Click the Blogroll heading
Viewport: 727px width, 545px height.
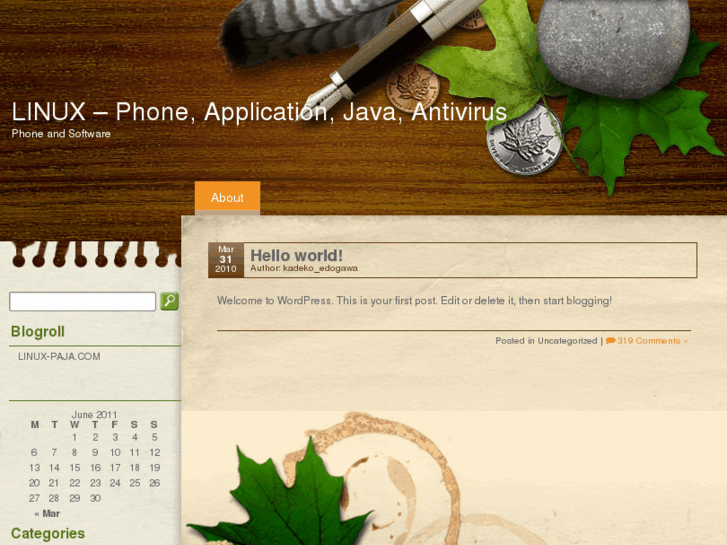(38, 332)
